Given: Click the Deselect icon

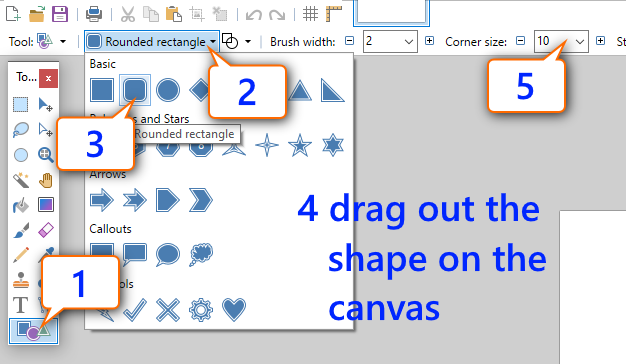Looking at the screenshot, I should tap(220, 14).
